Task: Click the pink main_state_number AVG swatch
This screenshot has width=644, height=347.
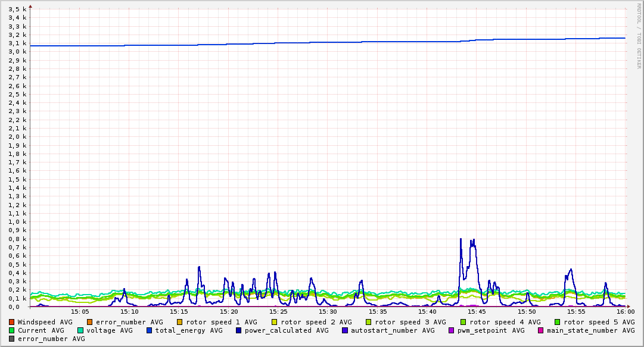Action: tap(541, 330)
